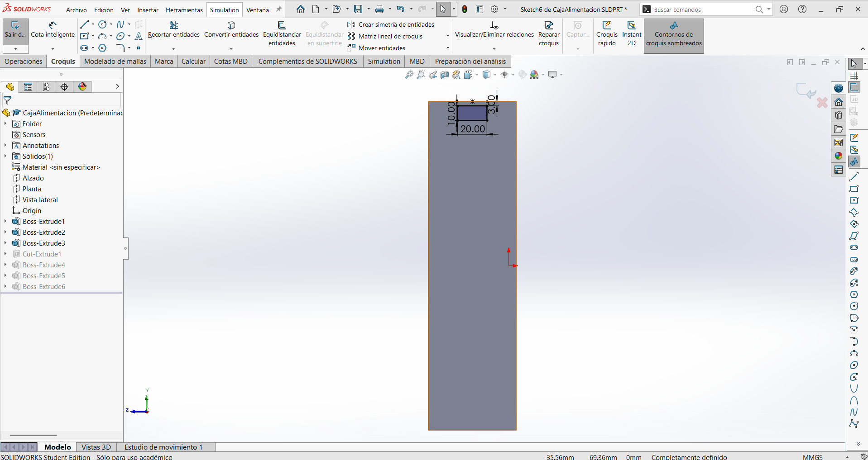Click Previous View icon
868x460 pixels.
tap(433, 75)
